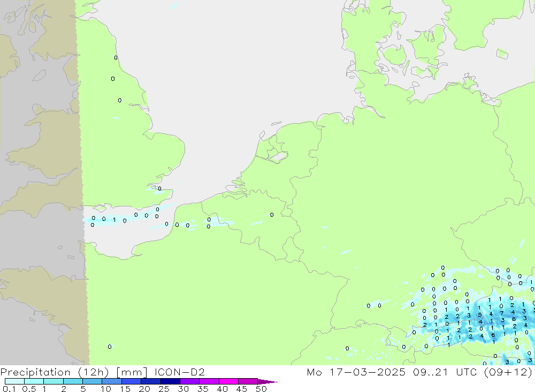
Task: Select the 35–40 mm purple legend swatch
Action: tap(209, 381)
